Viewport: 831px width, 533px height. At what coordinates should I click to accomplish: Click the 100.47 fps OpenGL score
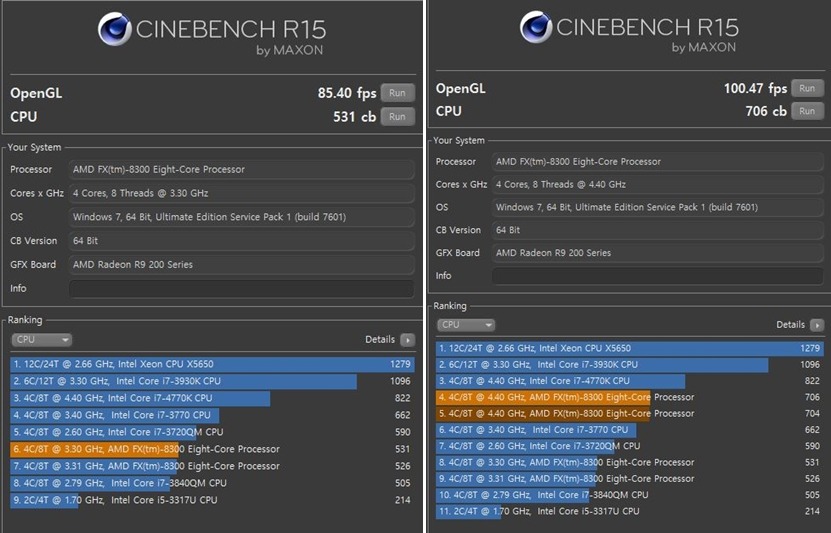pos(755,88)
